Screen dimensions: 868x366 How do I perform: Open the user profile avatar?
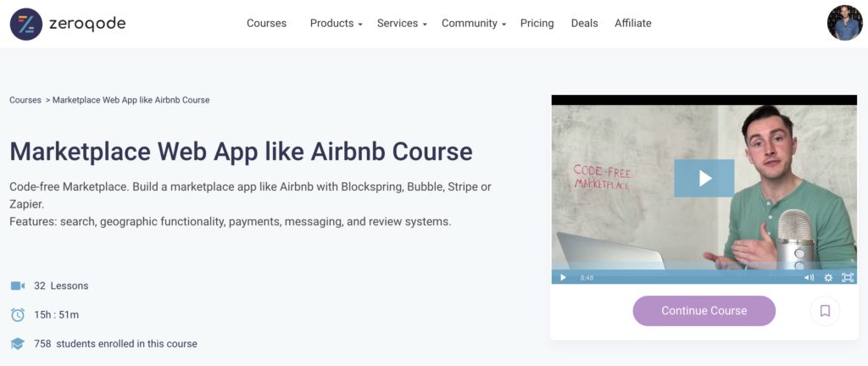click(845, 23)
